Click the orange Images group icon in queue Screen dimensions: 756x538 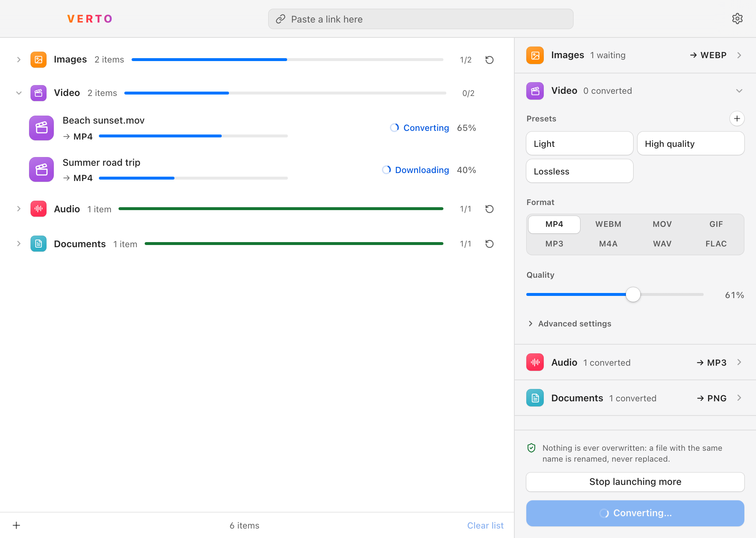(x=39, y=60)
